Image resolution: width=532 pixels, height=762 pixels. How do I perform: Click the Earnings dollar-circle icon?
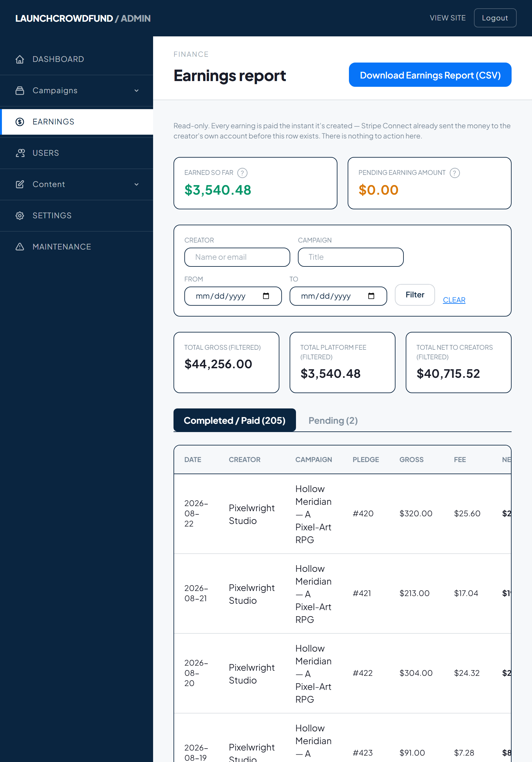pyautogui.click(x=20, y=122)
